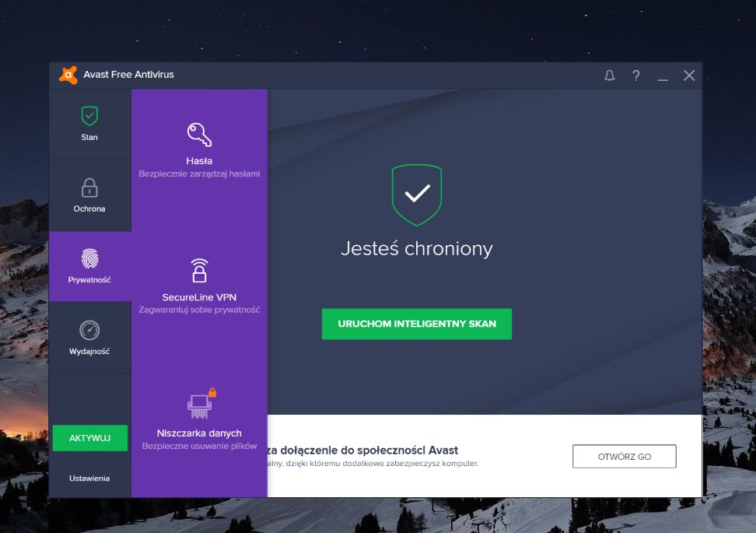
Task: Open Ochrona via the padlock icon
Action: pos(89,188)
